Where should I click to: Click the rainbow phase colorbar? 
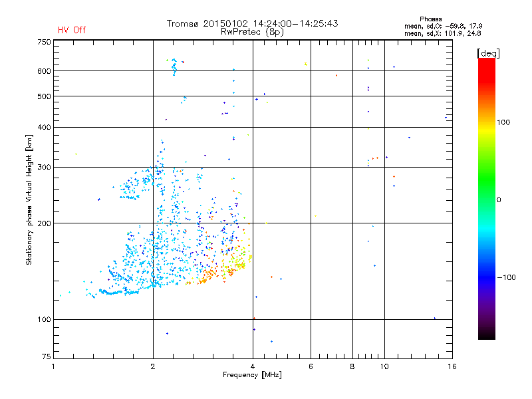tap(487, 198)
